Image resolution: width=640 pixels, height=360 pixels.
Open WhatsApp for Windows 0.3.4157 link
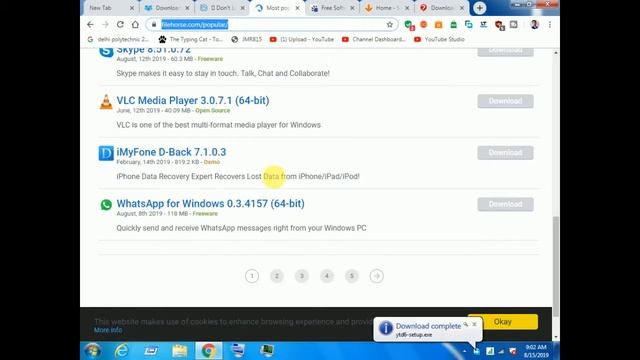point(210,203)
